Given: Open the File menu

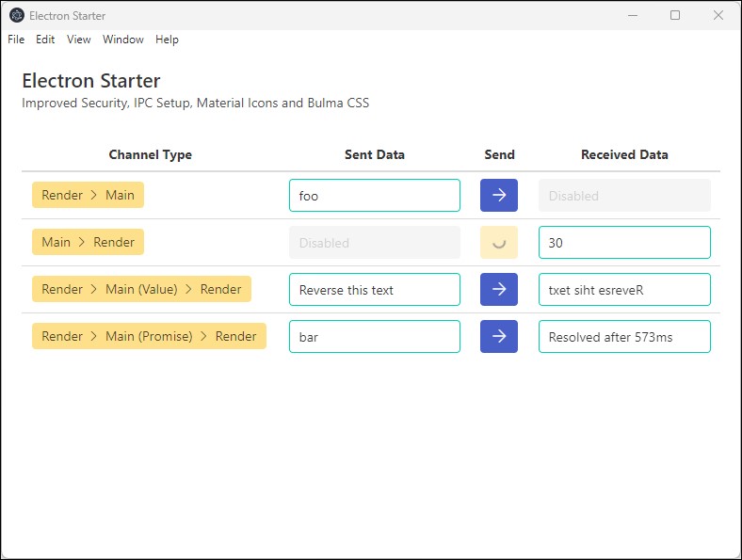Looking at the screenshot, I should (x=16, y=40).
